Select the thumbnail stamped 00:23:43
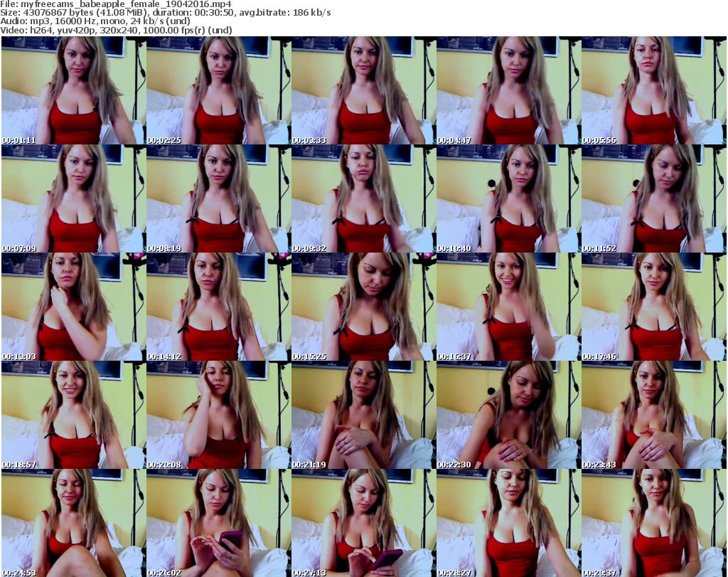Image resolution: width=728 pixels, height=577 pixels. pyautogui.click(x=654, y=415)
